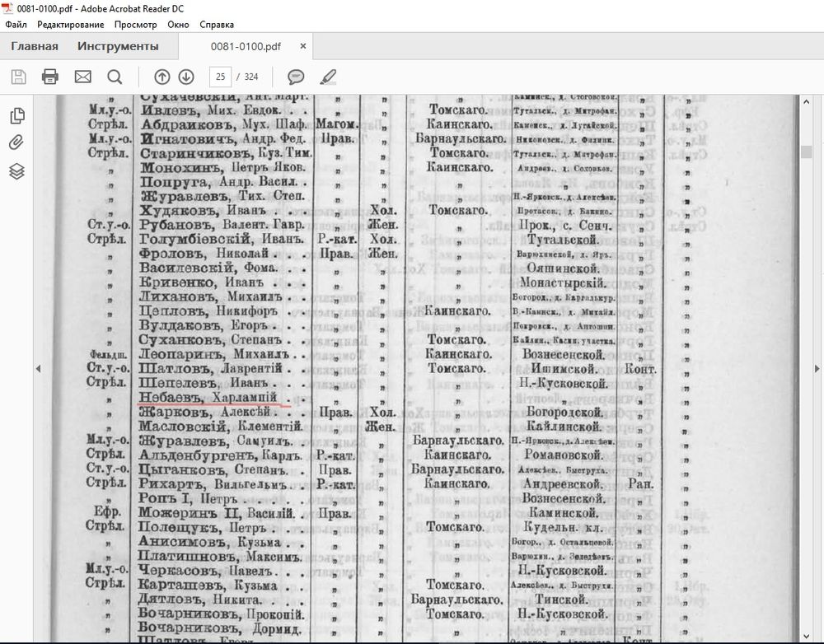Go to next page arrow
824x644 pixels.
[x=186, y=77]
